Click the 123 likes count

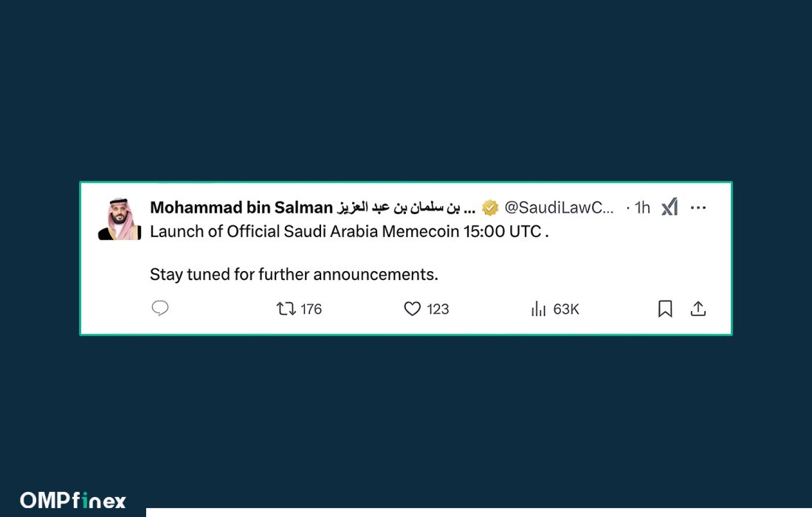[x=437, y=309]
